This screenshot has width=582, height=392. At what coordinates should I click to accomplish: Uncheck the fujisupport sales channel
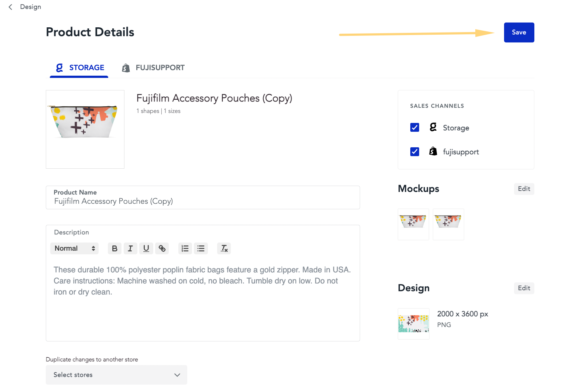(415, 152)
